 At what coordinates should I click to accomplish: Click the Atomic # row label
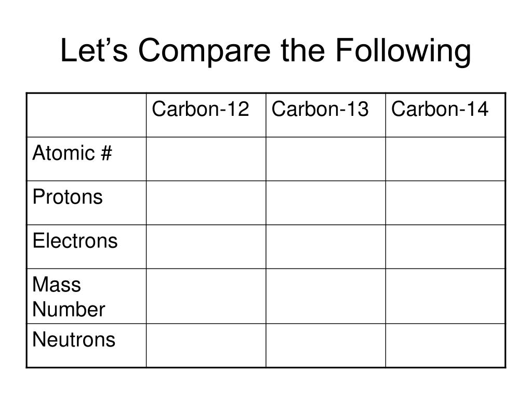point(72,153)
